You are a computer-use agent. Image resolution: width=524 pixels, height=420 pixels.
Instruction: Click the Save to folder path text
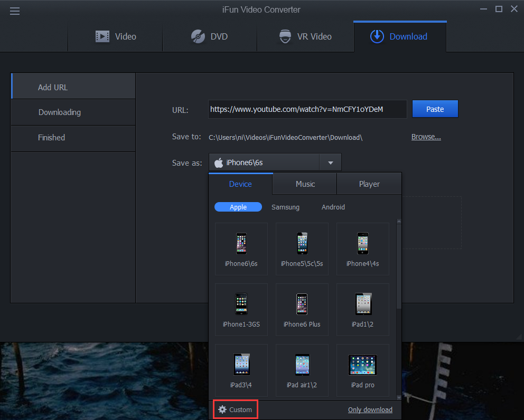point(285,137)
